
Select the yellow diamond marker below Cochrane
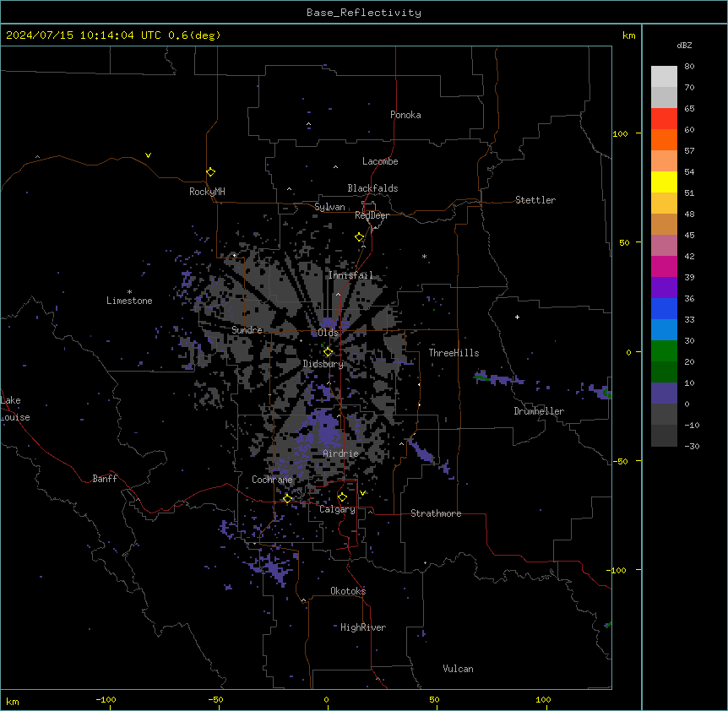287,499
